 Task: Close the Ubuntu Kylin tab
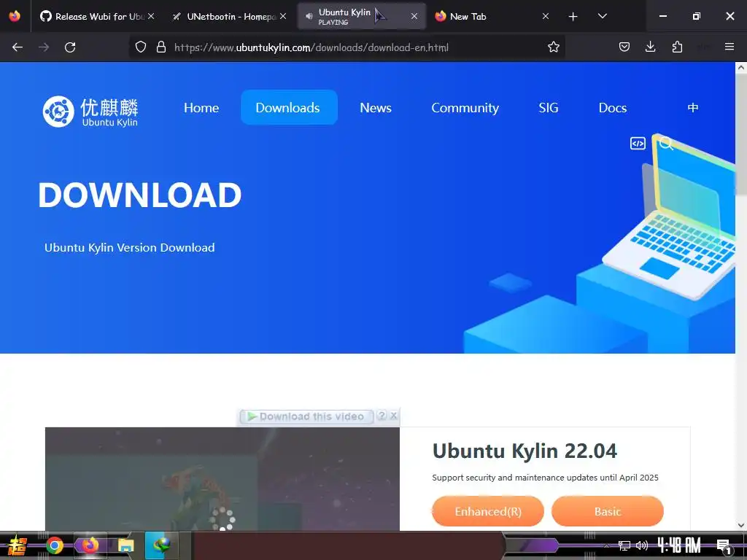pyautogui.click(x=414, y=16)
